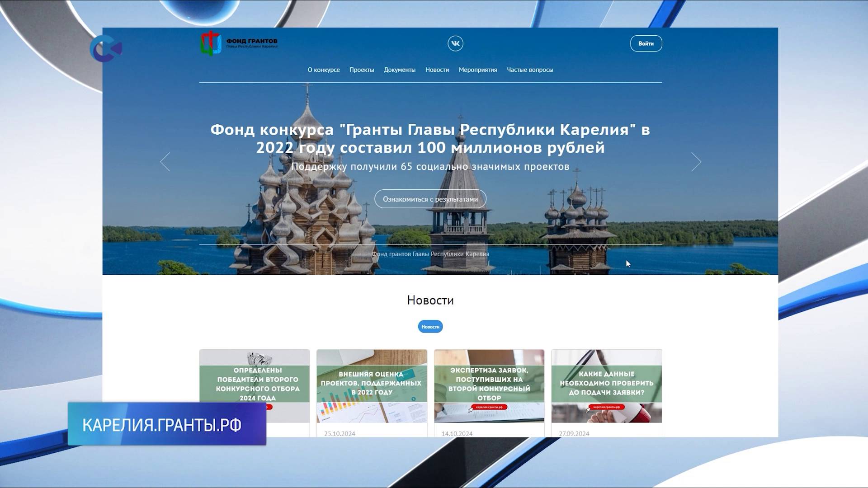This screenshot has width=868, height=488.
Task: Go to Новости in top navigation
Action: (437, 70)
